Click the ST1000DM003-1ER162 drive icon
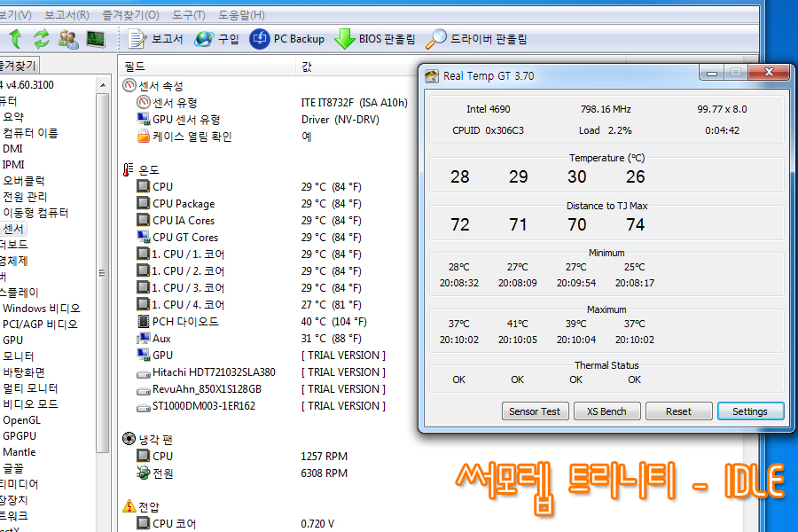798x532 pixels. click(144, 407)
